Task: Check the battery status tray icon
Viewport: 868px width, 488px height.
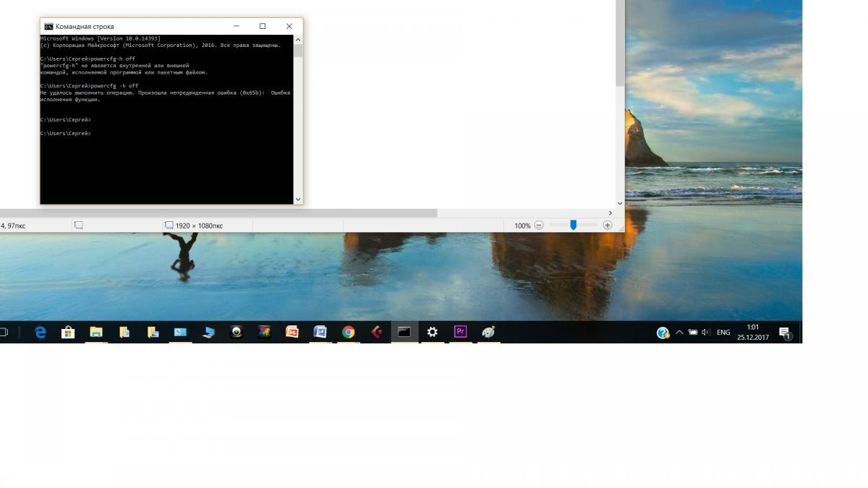Action: 693,333
